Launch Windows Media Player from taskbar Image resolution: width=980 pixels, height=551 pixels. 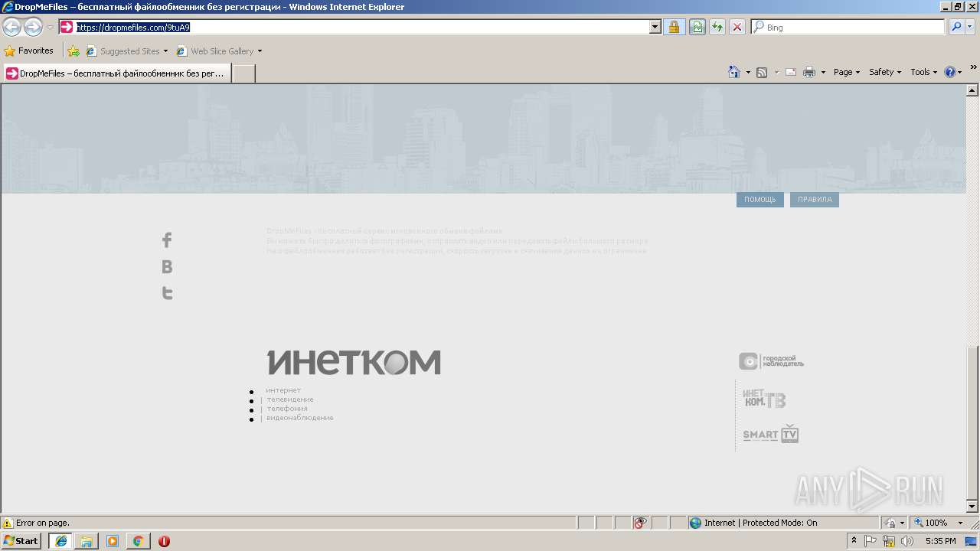point(113,541)
